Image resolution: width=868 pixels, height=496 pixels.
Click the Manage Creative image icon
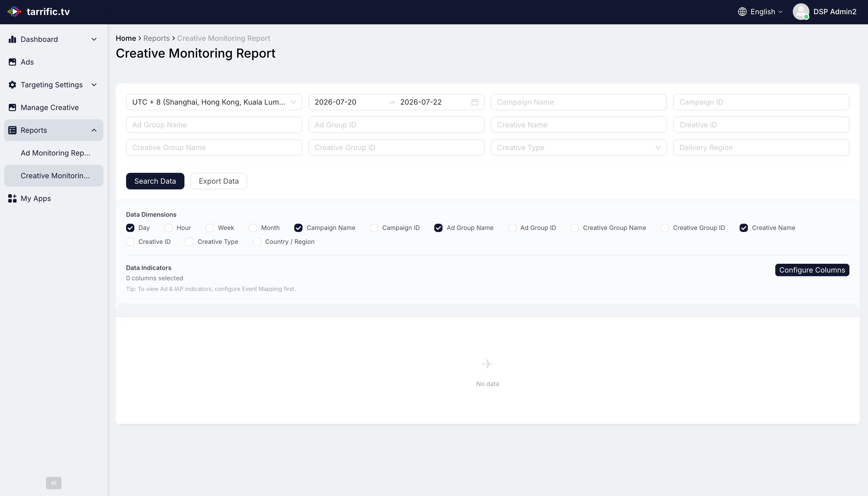pos(12,108)
